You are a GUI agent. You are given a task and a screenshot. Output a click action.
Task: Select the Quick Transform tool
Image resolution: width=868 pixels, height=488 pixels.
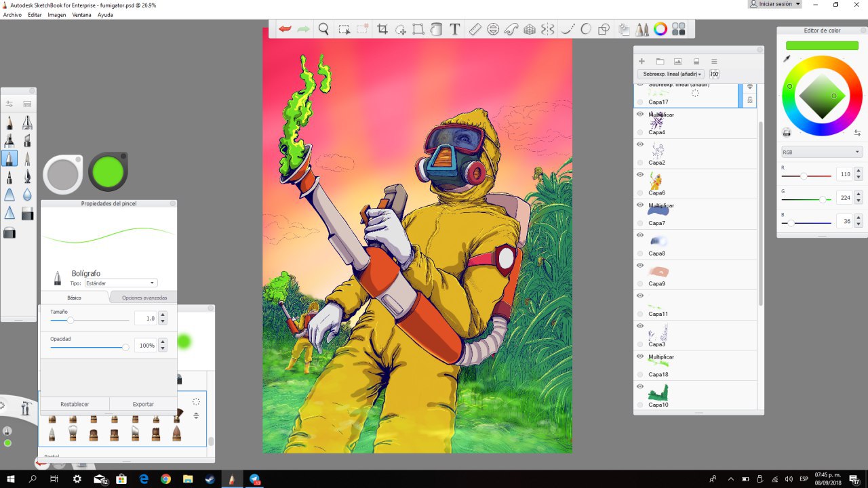coord(401,29)
